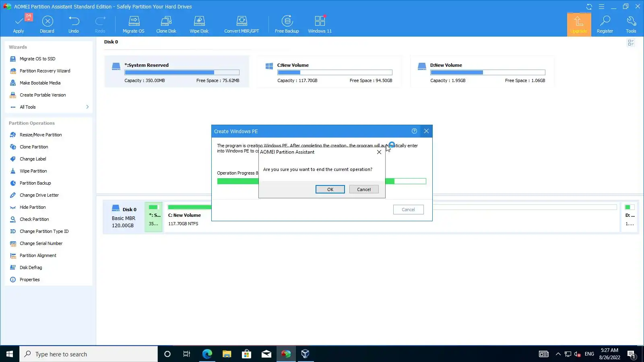Close the Create Windows PE dialog

[426, 131]
